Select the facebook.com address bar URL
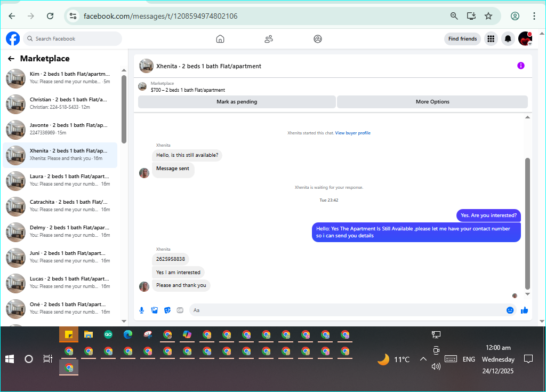The image size is (546, 392). pos(160,16)
